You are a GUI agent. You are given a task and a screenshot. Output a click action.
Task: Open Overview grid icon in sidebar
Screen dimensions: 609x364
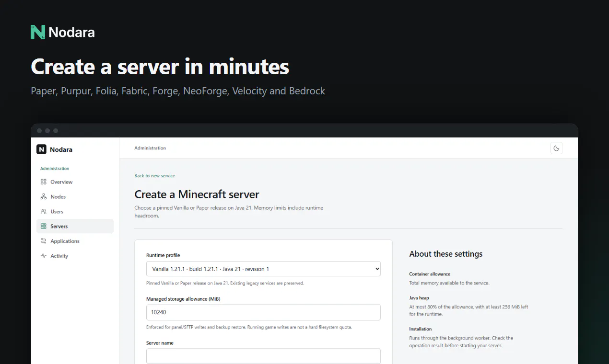[44, 182]
